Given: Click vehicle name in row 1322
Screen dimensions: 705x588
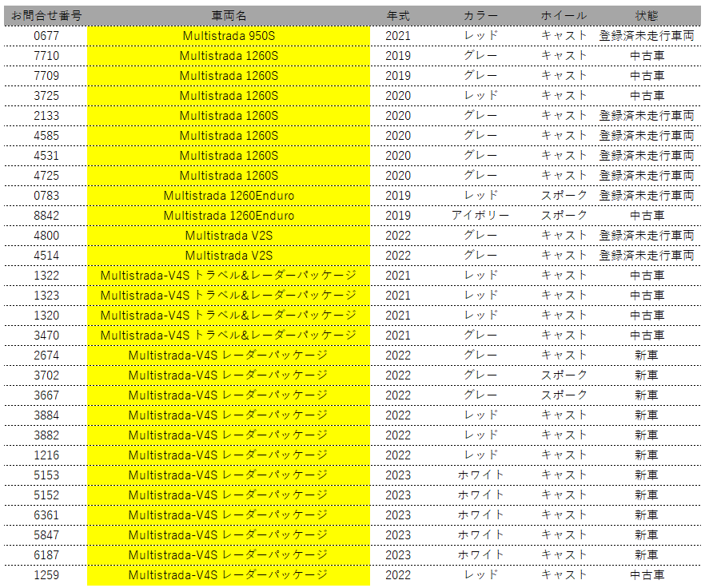Looking at the screenshot, I should [x=229, y=276].
